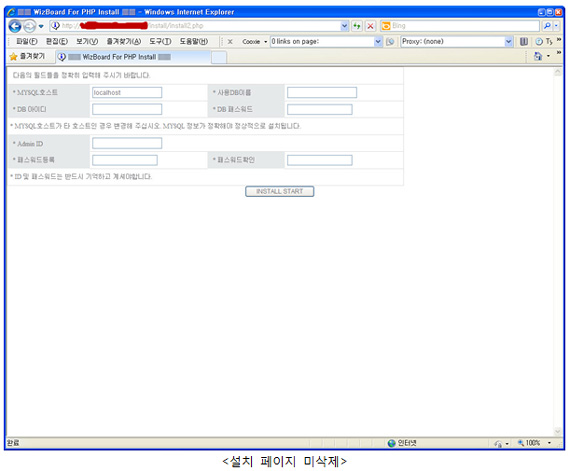Click the Bing search magnifier icon
The height and width of the screenshot is (471, 570).
pyautogui.click(x=547, y=26)
